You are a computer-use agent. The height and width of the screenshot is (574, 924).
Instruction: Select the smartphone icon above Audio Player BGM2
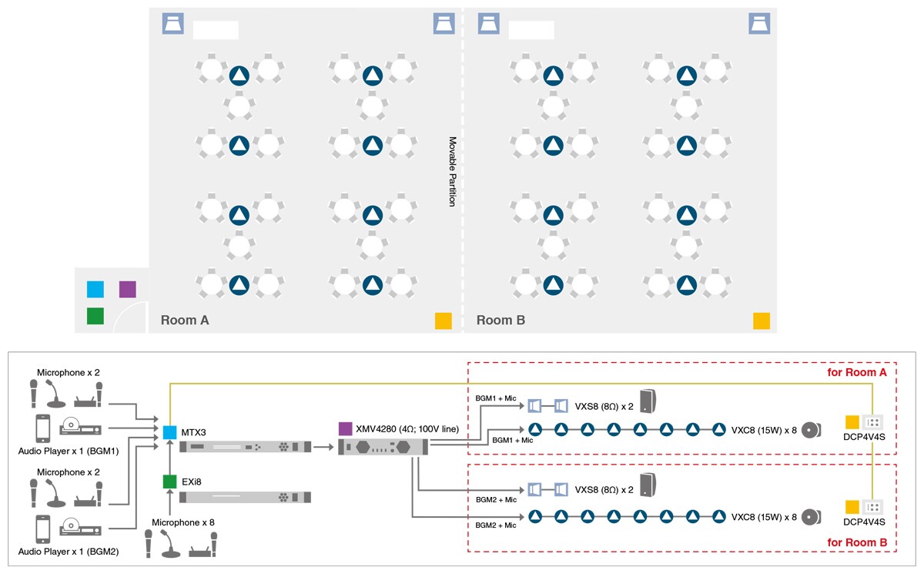pos(44,529)
